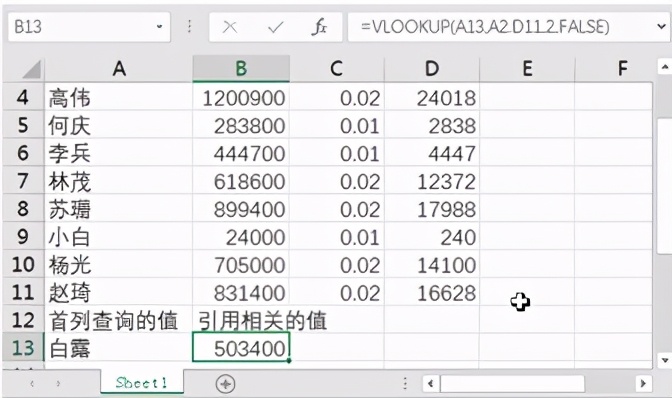Select cell with value 444700

coord(241,153)
